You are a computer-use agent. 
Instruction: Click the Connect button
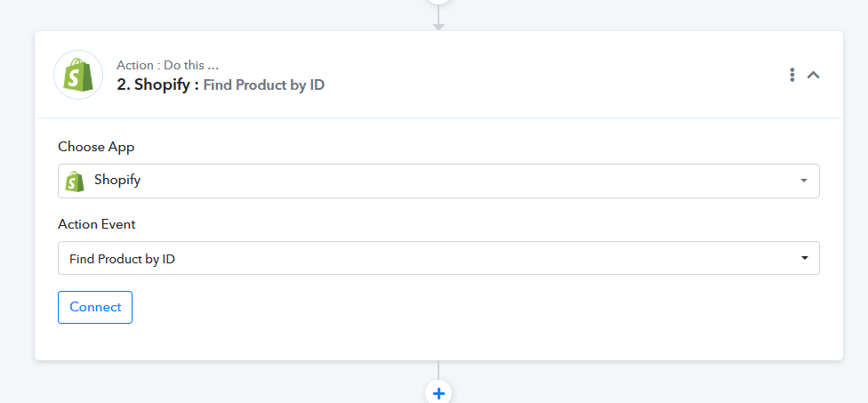coord(95,307)
